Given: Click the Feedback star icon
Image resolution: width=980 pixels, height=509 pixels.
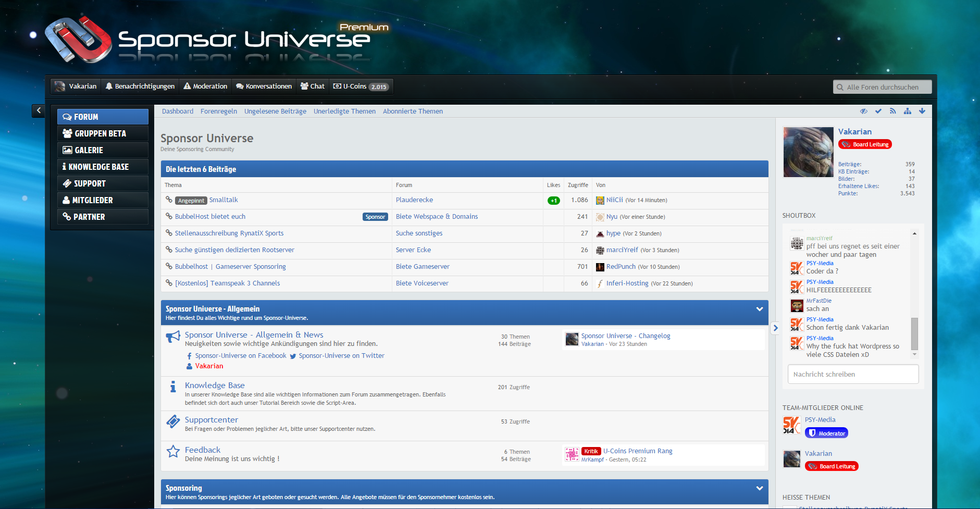Looking at the screenshot, I should pyautogui.click(x=173, y=451).
